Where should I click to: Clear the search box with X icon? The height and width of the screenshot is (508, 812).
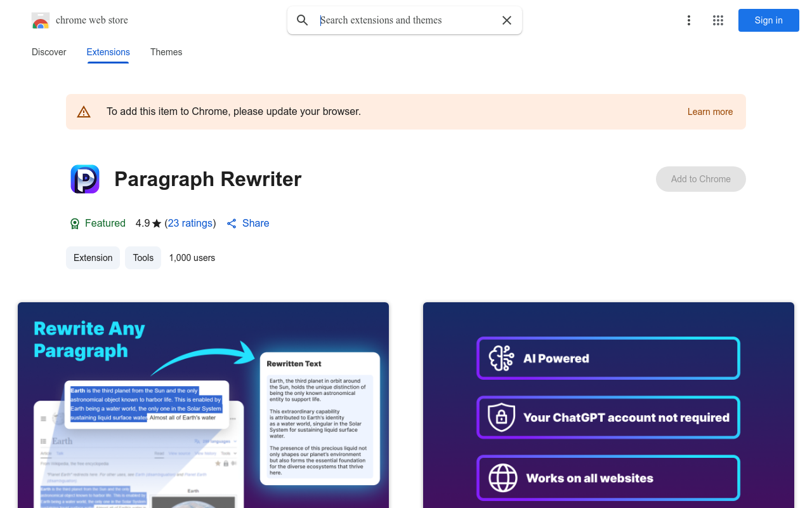507,20
